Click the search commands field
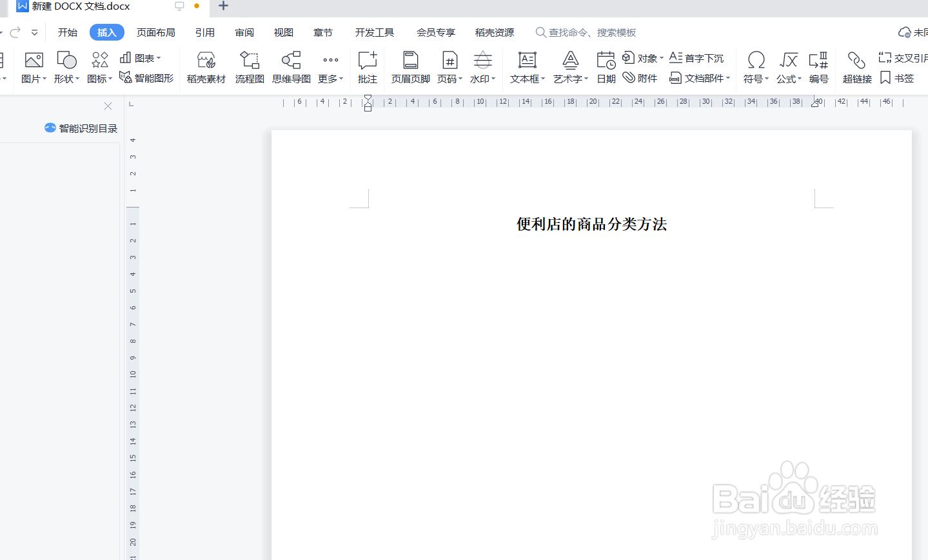This screenshot has height=560, width=928. click(x=586, y=32)
